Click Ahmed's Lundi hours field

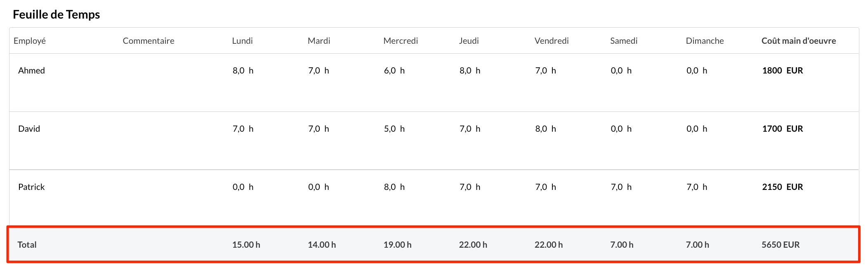[x=243, y=71]
